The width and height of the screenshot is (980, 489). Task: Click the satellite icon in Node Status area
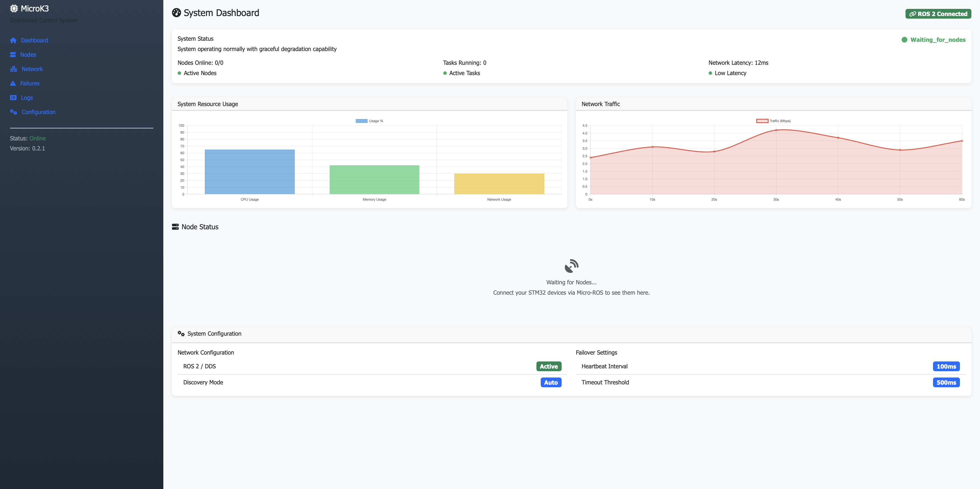tap(571, 266)
